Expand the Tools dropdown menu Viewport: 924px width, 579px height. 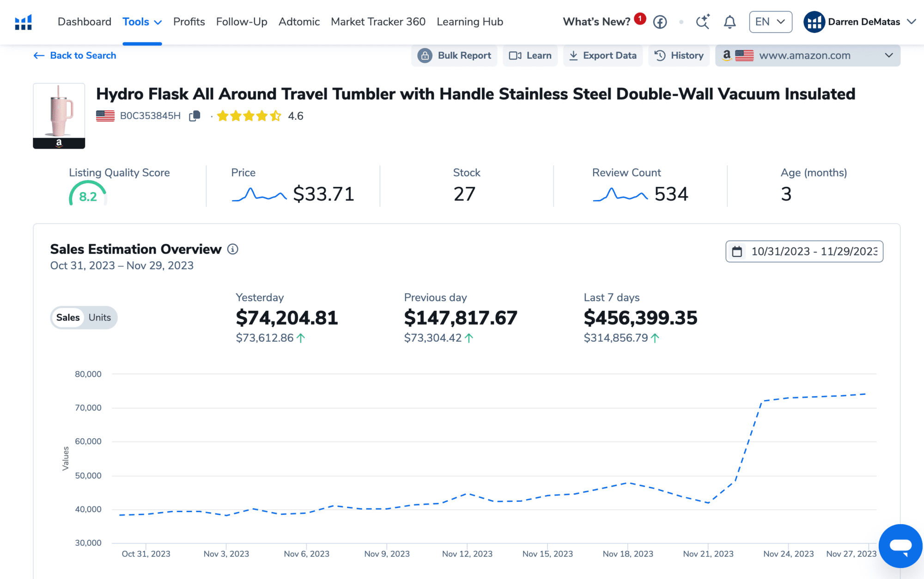(142, 22)
